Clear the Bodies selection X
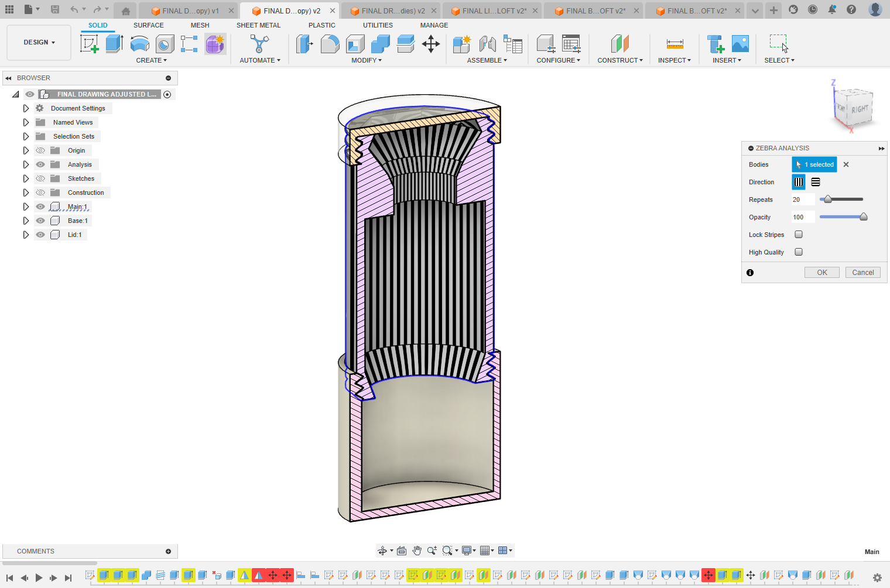 point(846,164)
